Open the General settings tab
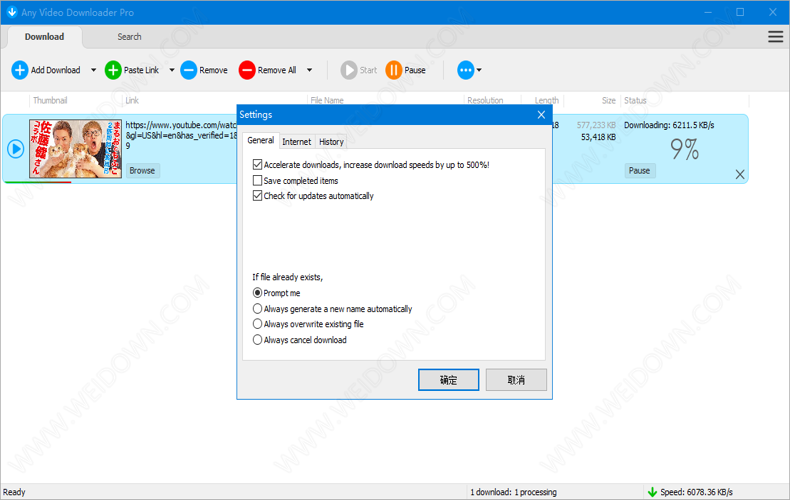Viewport: 790px width, 500px height. (260, 141)
